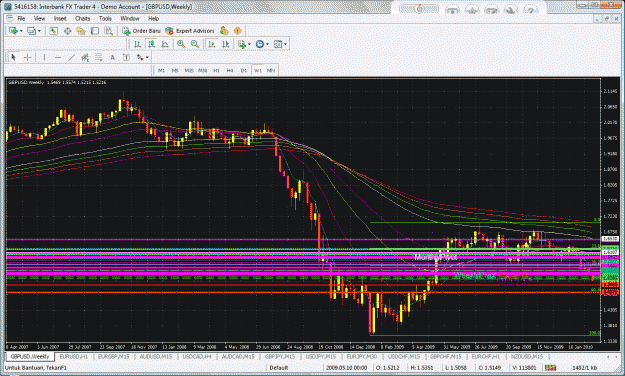This screenshot has height=376, width=625.
Task: Click the gold coins icon beside Expert Advisors
Action: click(x=224, y=31)
